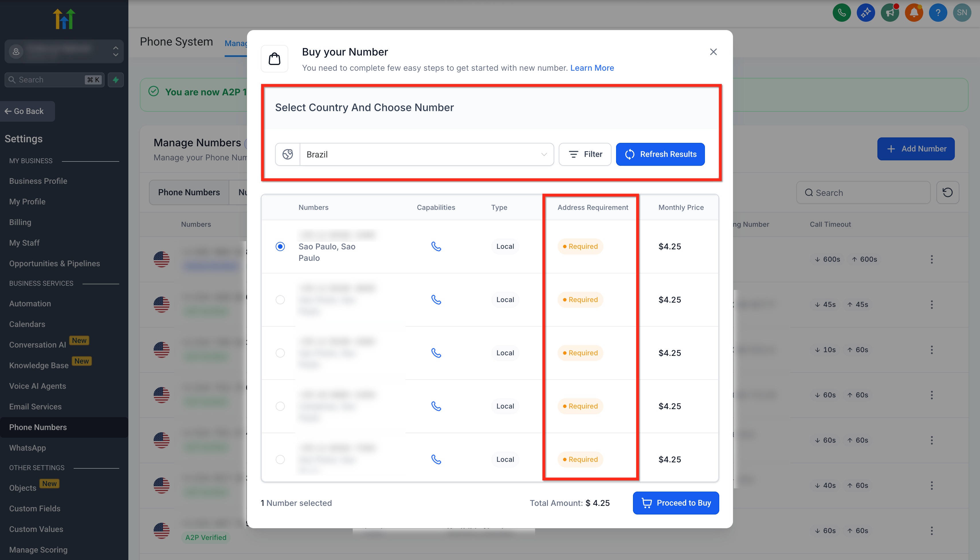This screenshot has width=980, height=560.
Task: Click the green lightning quick actions icon
Action: point(115,80)
